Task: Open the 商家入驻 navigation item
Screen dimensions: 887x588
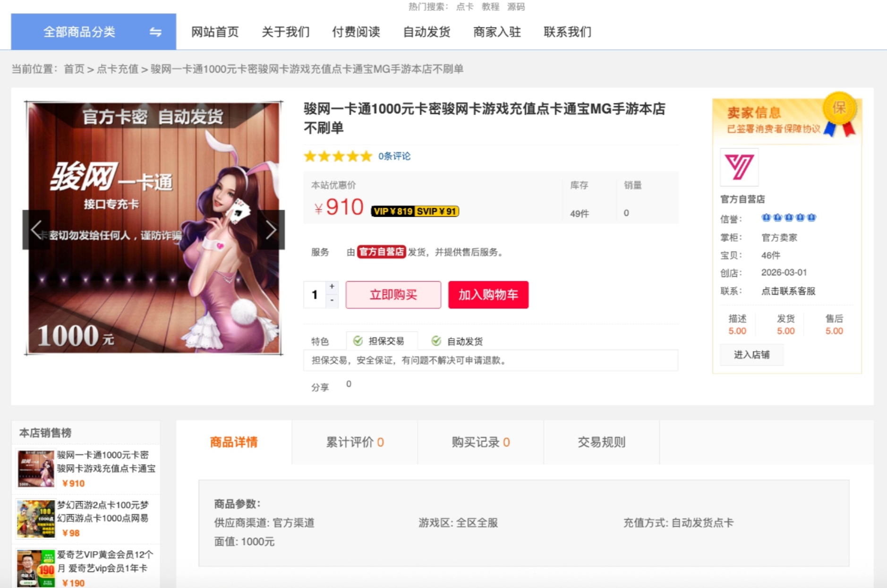Action: tap(496, 32)
